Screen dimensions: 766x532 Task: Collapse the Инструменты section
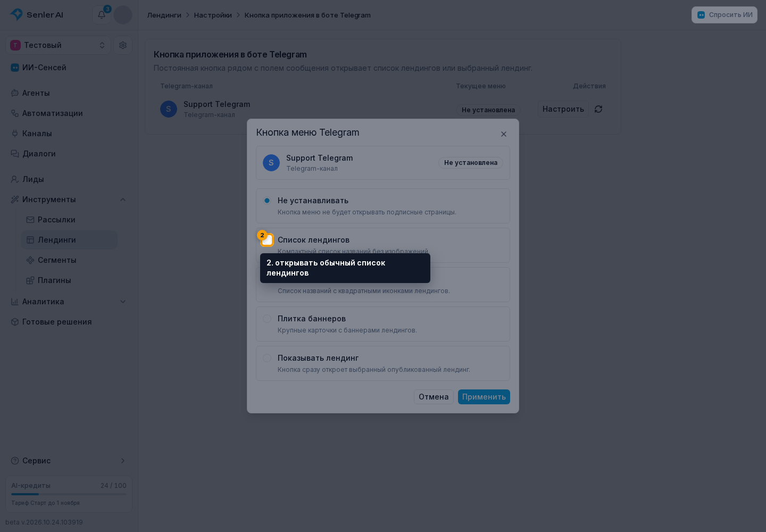tap(69, 199)
